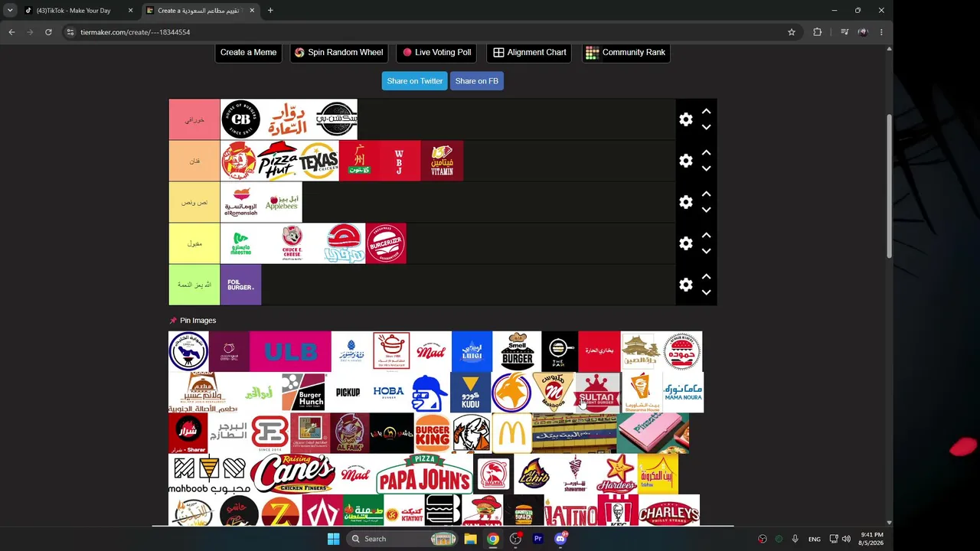Image resolution: width=980 pixels, height=551 pixels.
Task: Open the Alignment Chart option
Action: coord(529,52)
